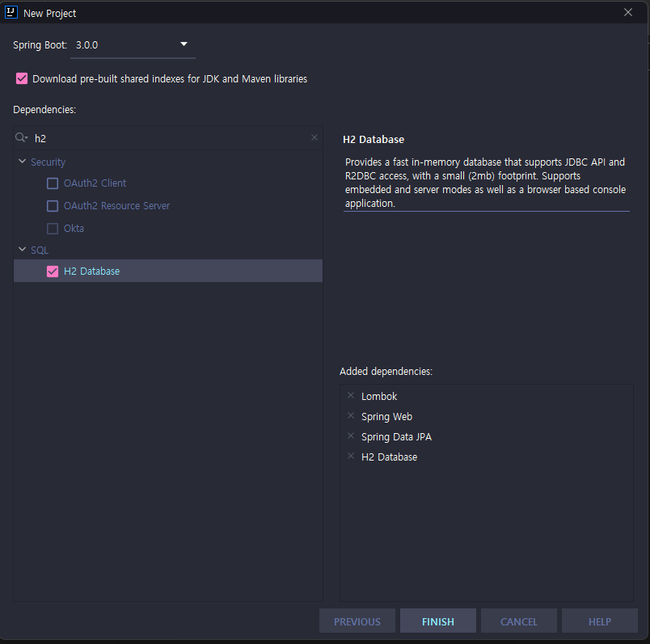Click the H2 Database description paragraph
650x644 pixels.
tap(485, 183)
